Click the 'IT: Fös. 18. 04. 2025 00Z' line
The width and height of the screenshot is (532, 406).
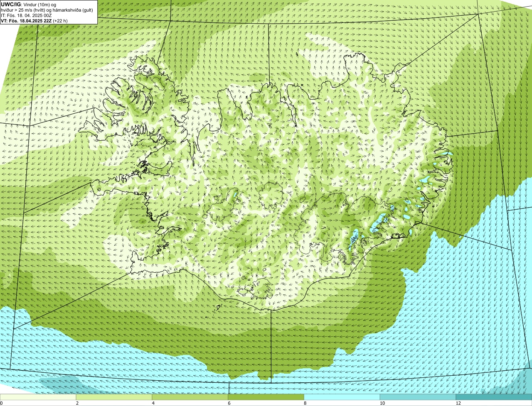[26, 15]
